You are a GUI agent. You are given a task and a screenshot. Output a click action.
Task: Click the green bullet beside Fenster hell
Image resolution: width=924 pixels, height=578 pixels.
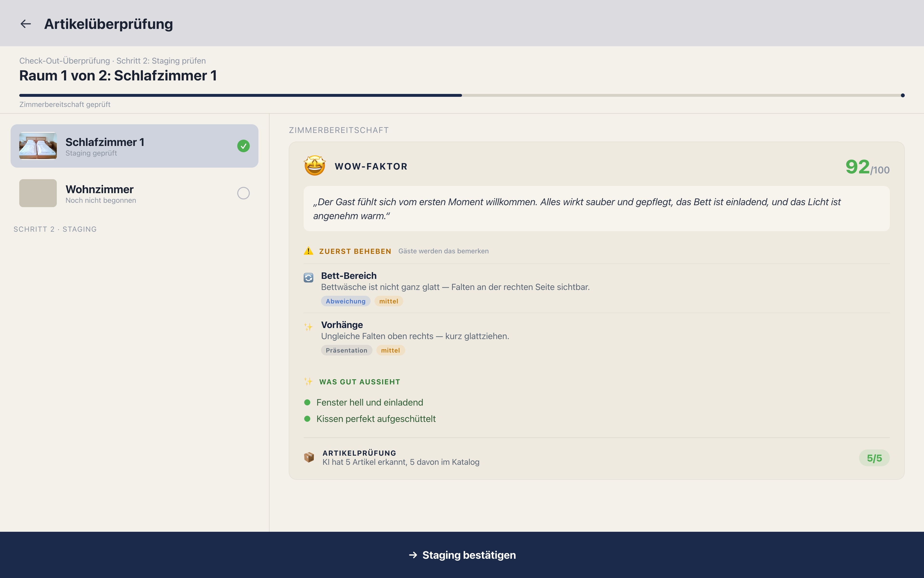click(x=307, y=402)
